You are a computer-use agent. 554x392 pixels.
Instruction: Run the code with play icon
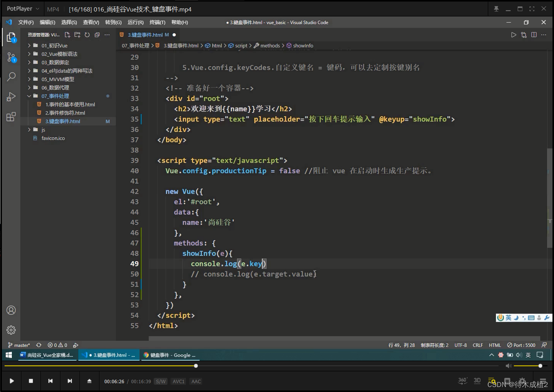pos(513,35)
